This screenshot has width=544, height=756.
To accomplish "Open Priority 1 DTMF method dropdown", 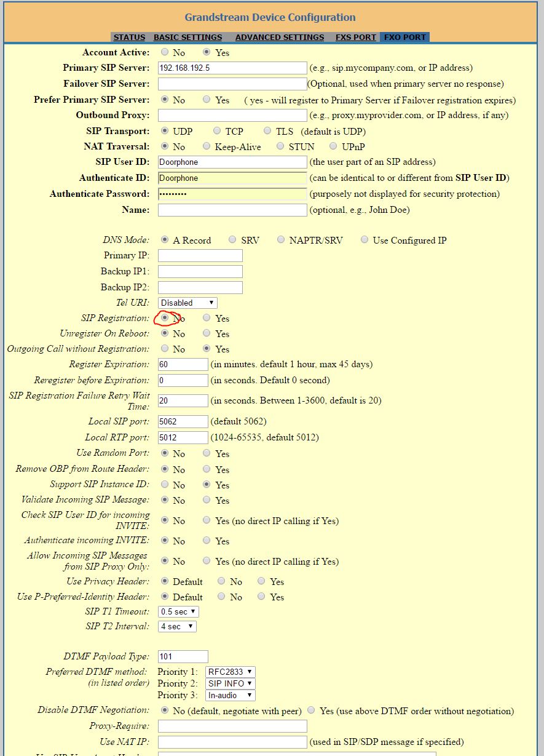I will point(230,672).
